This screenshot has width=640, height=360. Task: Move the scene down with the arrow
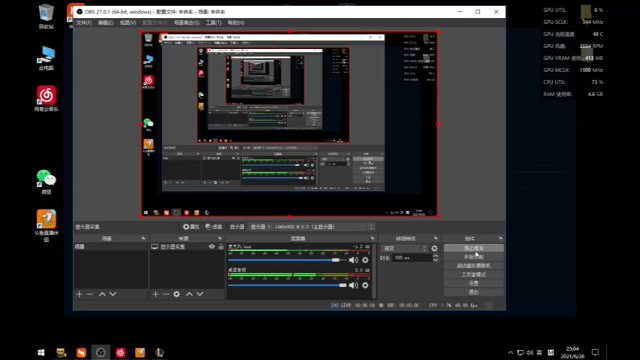click(x=113, y=294)
